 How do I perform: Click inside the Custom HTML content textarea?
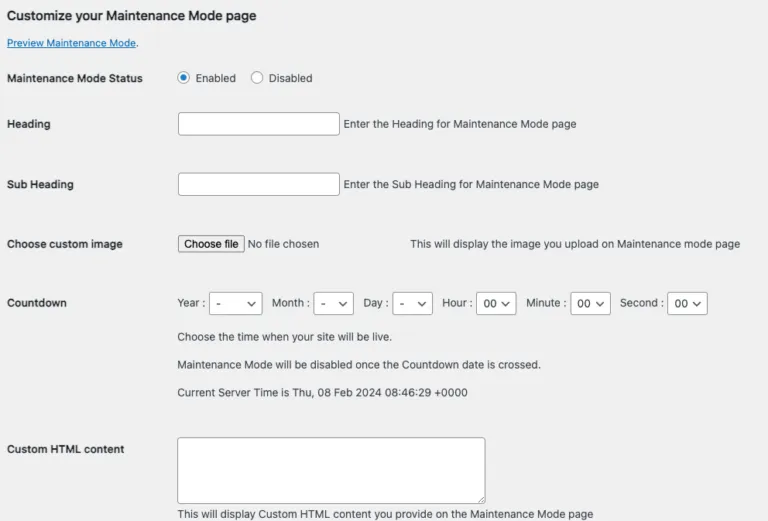click(331, 470)
